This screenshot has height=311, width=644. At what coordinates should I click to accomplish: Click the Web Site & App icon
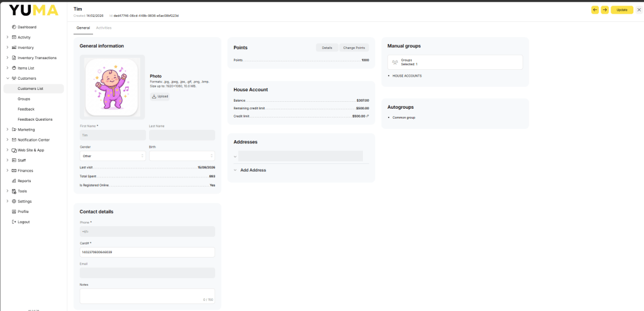point(14,150)
